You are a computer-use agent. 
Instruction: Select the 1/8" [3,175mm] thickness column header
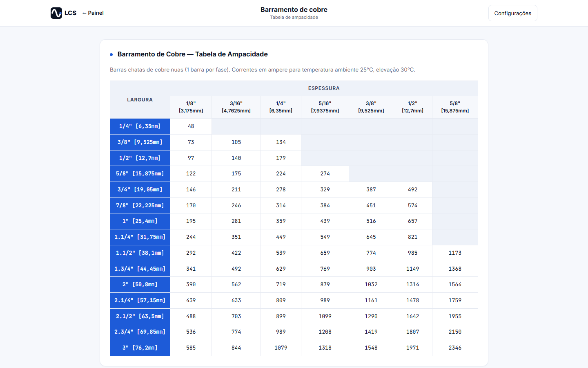191,107
